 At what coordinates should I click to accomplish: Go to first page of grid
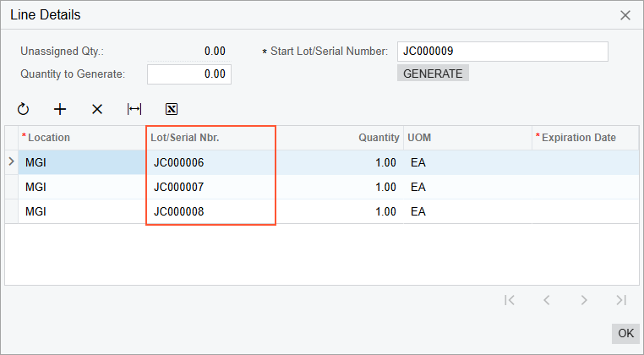pos(509,299)
